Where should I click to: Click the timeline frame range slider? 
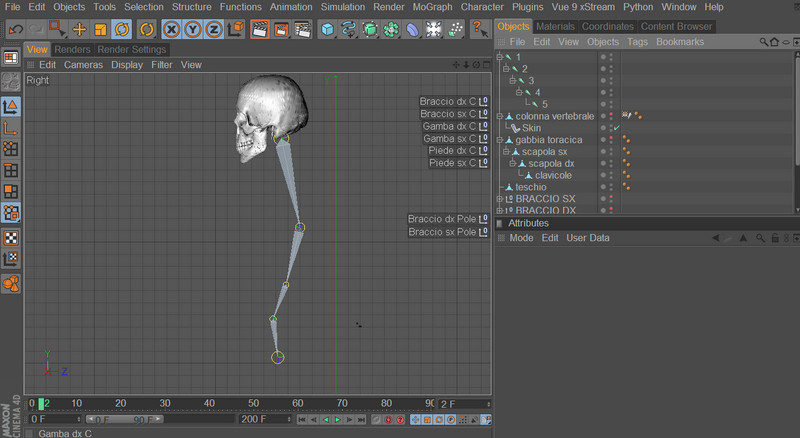pos(122,420)
